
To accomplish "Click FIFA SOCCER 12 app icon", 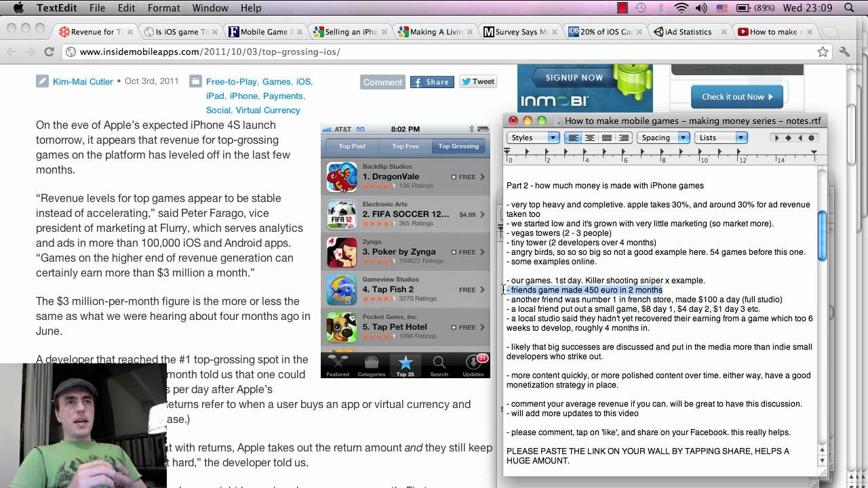I will click(x=342, y=215).
